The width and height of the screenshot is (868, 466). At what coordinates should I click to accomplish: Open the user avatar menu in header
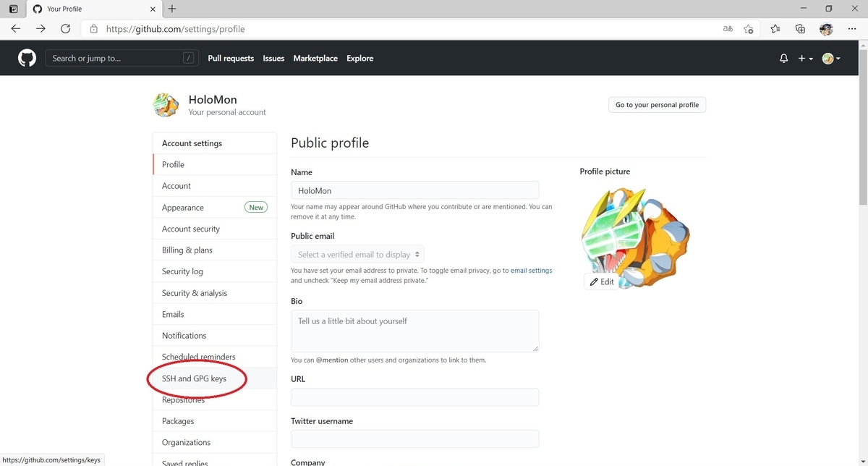tap(831, 59)
